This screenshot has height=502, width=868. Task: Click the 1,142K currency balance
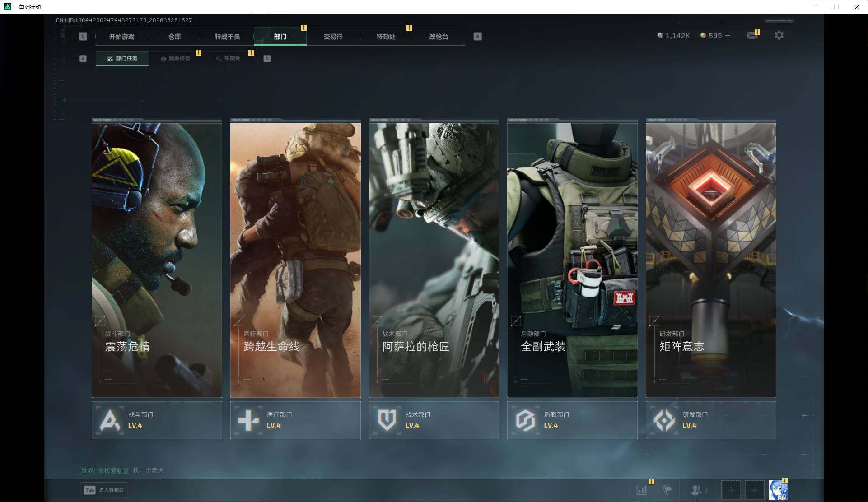pyautogui.click(x=673, y=36)
